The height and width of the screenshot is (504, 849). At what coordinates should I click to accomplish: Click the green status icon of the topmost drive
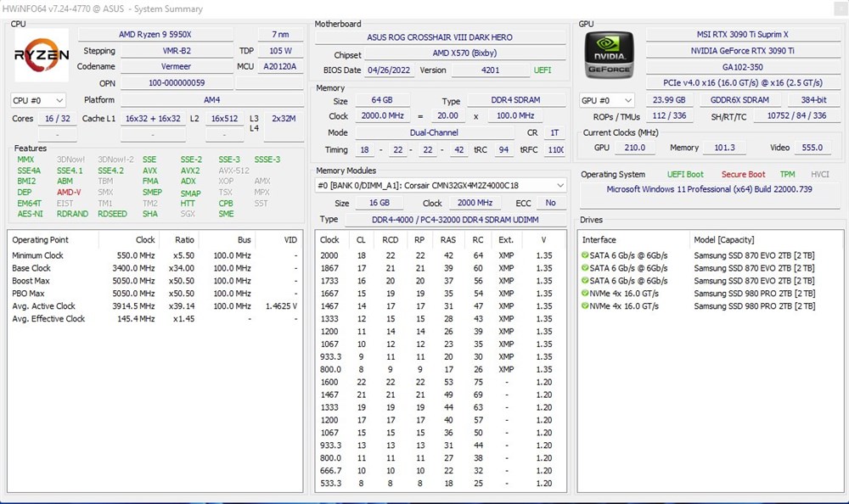(585, 255)
